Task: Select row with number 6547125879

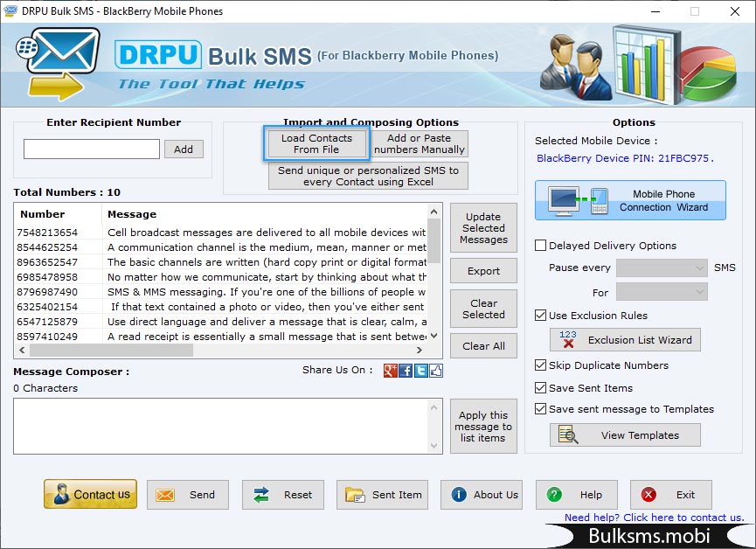Action: point(221,322)
